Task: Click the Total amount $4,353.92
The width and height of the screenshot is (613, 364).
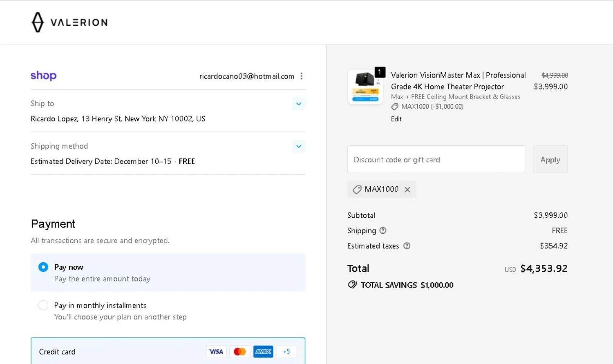Action: [544, 268]
